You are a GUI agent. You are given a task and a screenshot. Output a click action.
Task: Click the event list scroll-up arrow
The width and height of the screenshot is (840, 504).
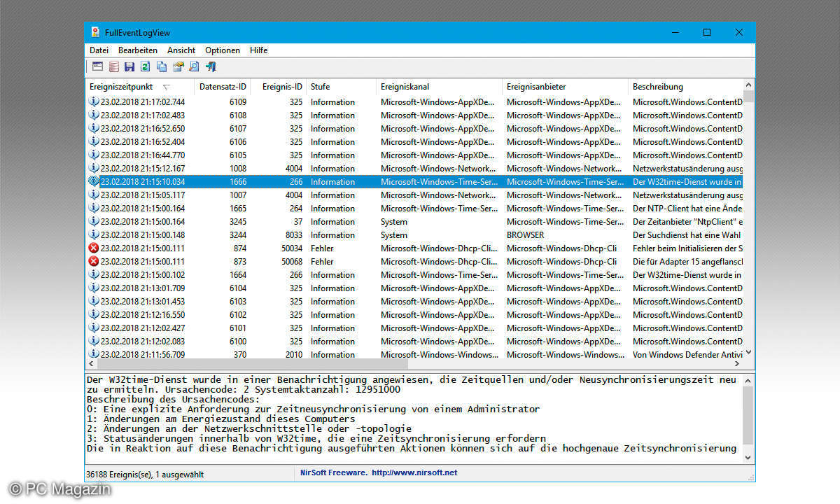pyautogui.click(x=749, y=85)
